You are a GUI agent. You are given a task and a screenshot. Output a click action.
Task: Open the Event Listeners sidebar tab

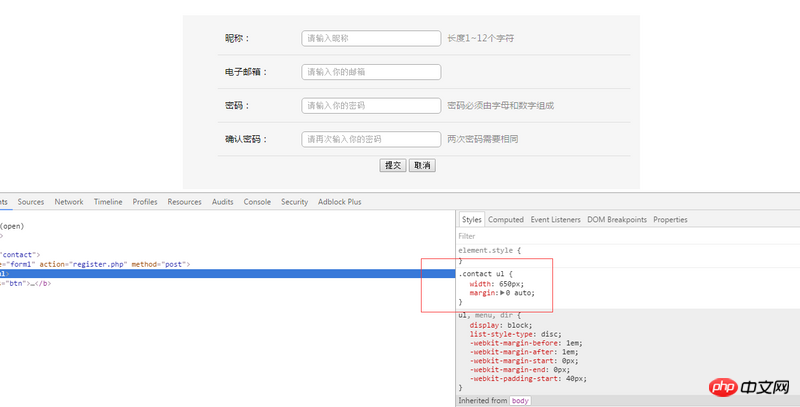point(556,220)
